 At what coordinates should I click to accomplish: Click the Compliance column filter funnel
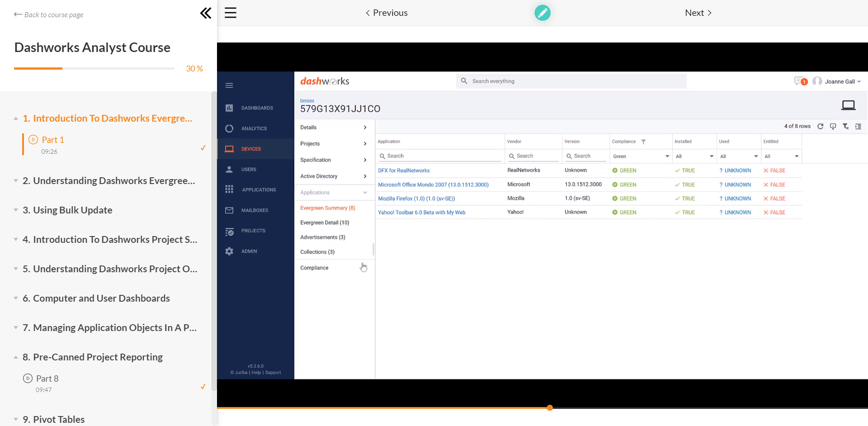tap(643, 142)
